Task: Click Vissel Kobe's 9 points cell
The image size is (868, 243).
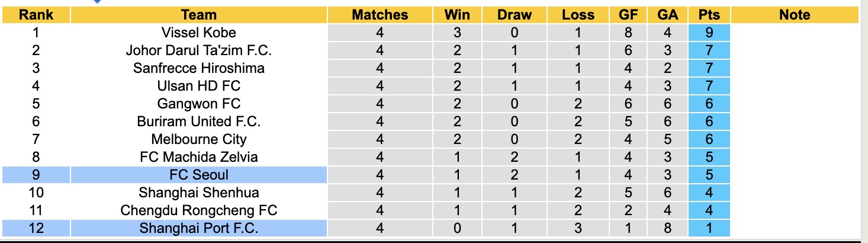Action: click(x=709, y=33)
